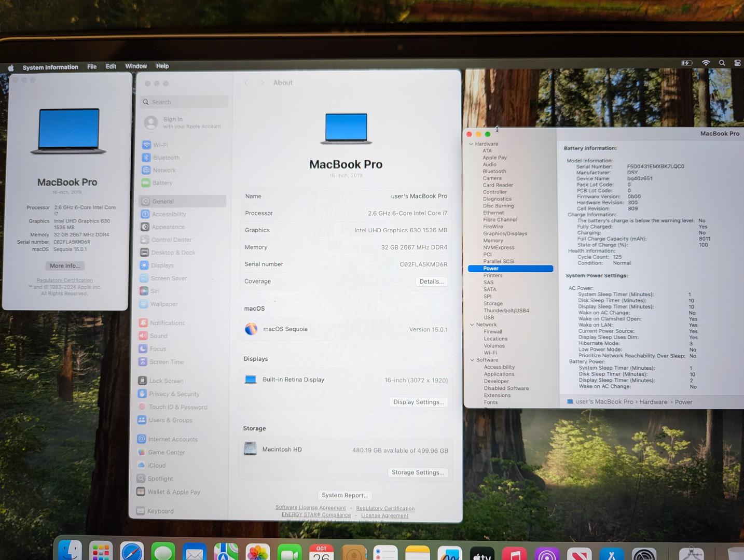Viewport: 744px width, 560px height.
Task: Open Safari from the Dock
Action: click(x=132, y=552)
